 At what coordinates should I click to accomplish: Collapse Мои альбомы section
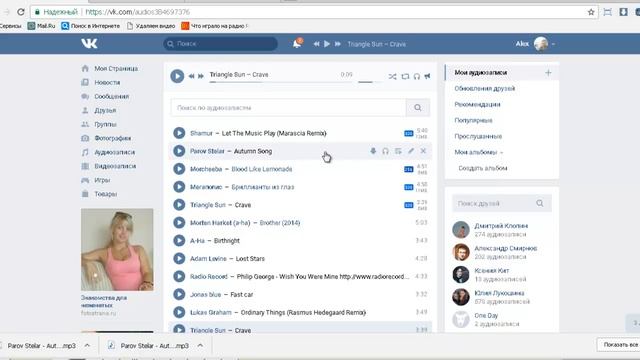479,152
